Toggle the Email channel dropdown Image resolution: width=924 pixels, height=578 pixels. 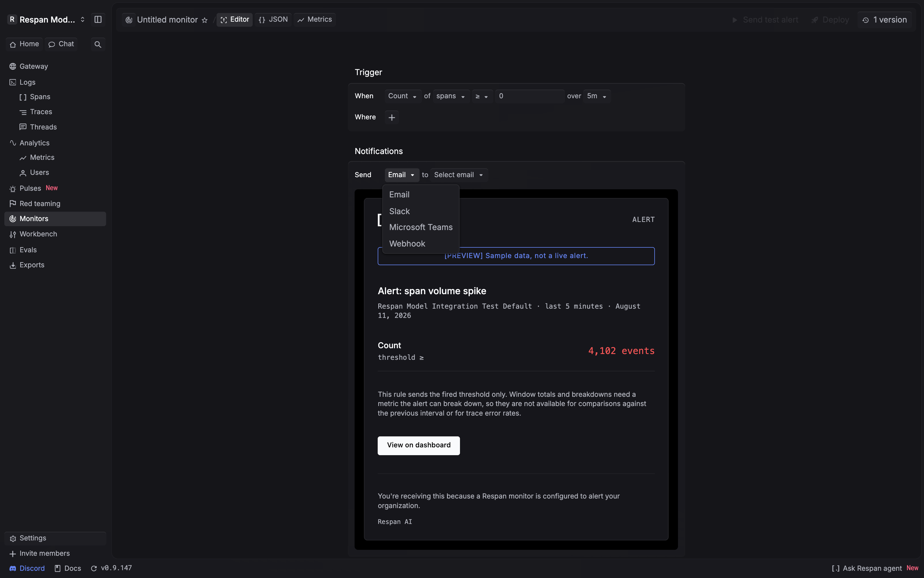[402, 175]
